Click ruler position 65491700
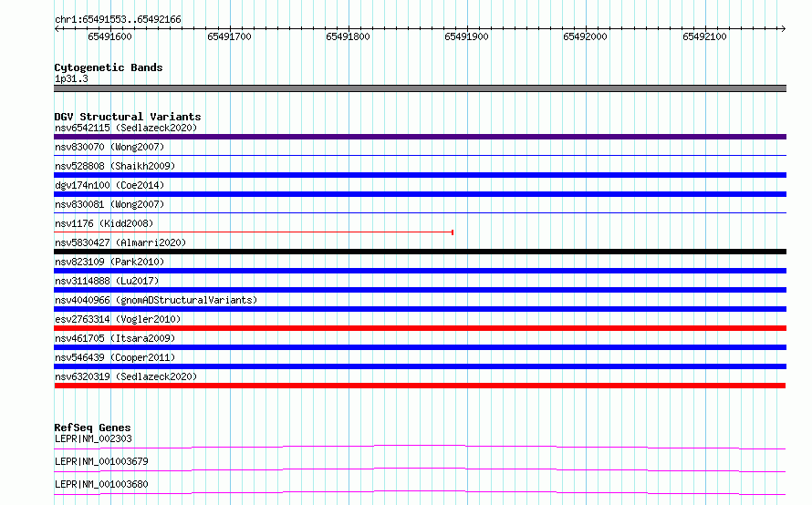This screenshot has height=505, width=812. [229, 36]
